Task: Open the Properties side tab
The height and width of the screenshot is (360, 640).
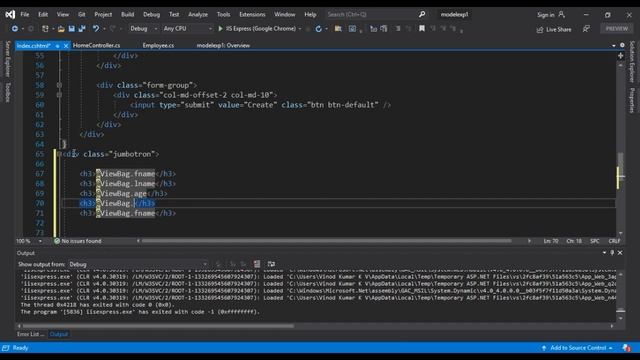Action: coord(632,100)
